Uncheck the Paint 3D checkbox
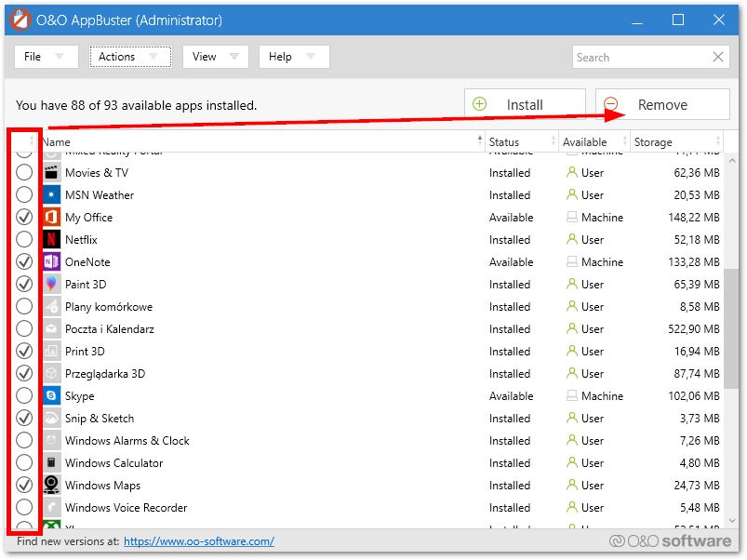Viewport: 747px width, 560px height. 24,285
